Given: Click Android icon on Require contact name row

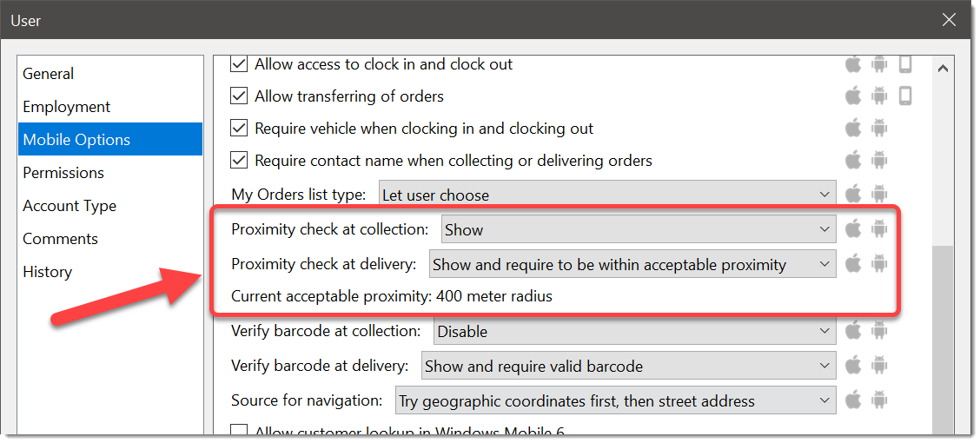Looking at the screenshot, I should tap(878, 160).
